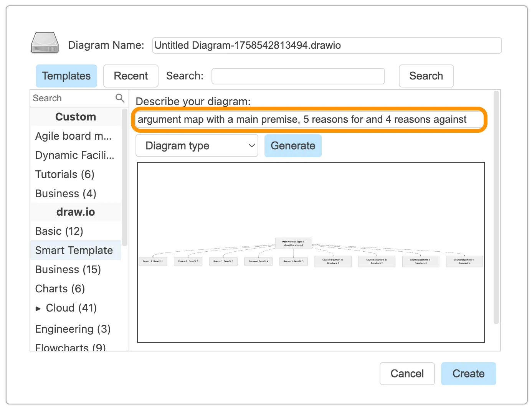Screen dimensions: 532x409
Task: Select the Smart Template category
Action: point(74,251)
